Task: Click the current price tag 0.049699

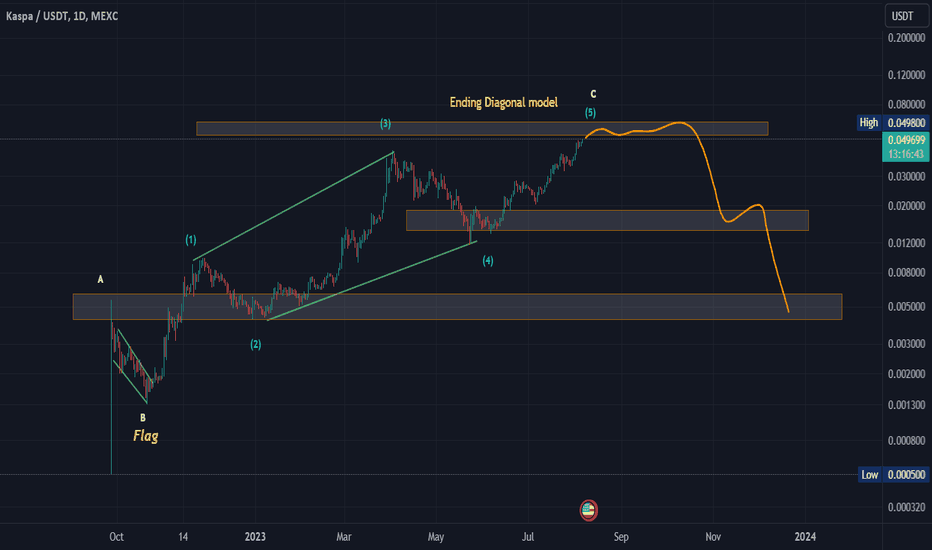Action: click(x=906, y=140)
